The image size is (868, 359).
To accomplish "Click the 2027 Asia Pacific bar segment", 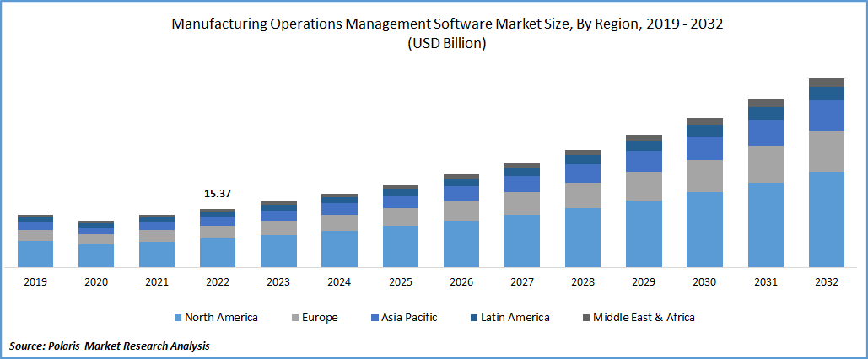I will click(x=522, y=185).
